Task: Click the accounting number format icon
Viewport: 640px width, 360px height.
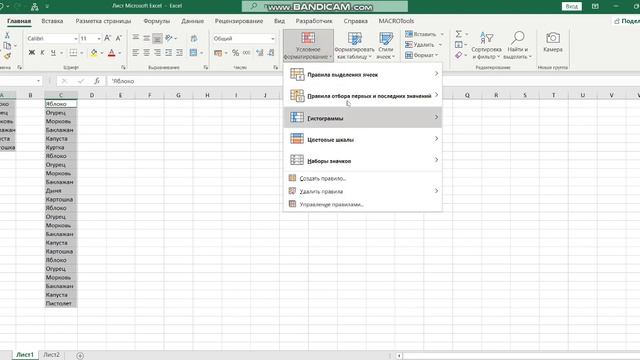Action: point(218,53)
